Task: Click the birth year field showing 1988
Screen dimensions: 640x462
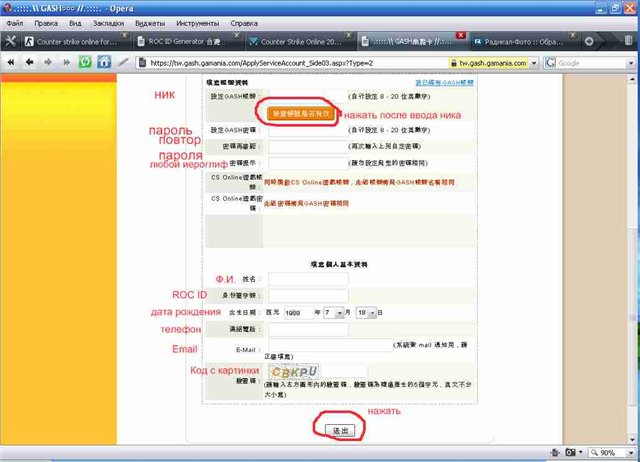Action: coord(299,313)
